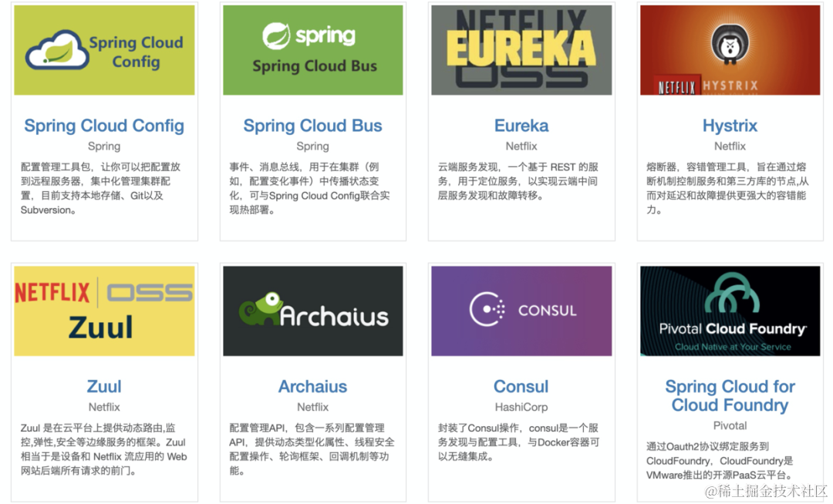
Task: Click the Spring Cloud Config description paragraph
Action: [101, 188]
